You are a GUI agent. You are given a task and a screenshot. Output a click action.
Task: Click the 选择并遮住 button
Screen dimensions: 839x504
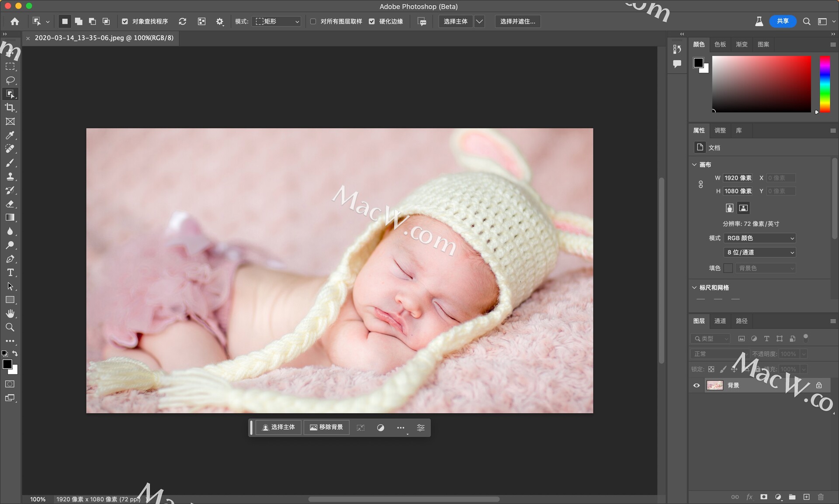517,21
